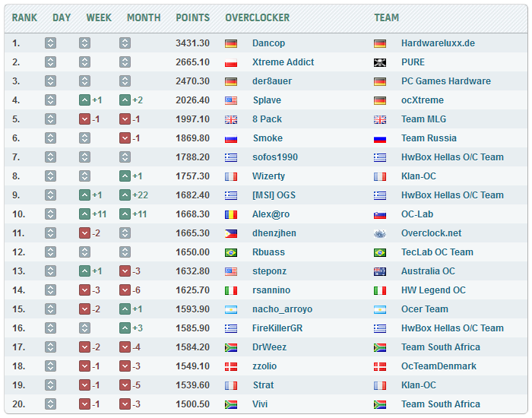Screen dimensions: 532x418
Task: Click the red month down-arrow for rsannino
Action: (125, 290)
